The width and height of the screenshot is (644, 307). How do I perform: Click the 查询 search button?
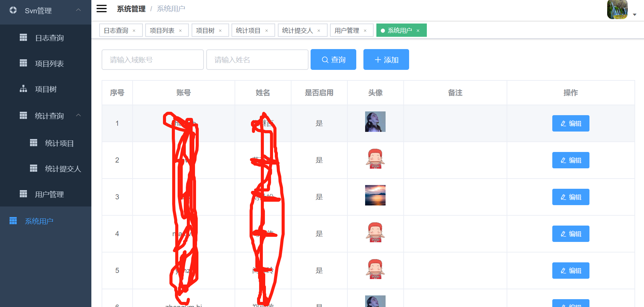click(x=333, y=60)
